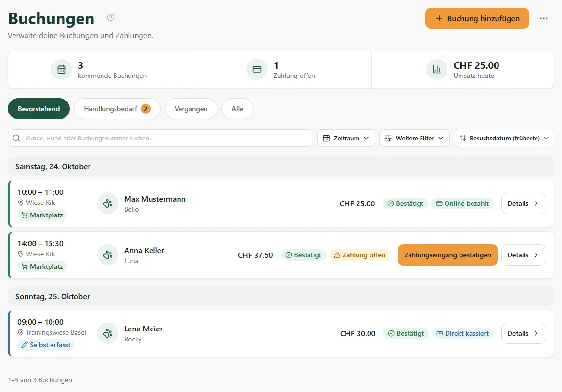Image resolution: width=562 pixels, height=392 pixels.
Task: Click the Bestätigt badge for Max Mustermann
Action: 405,203
